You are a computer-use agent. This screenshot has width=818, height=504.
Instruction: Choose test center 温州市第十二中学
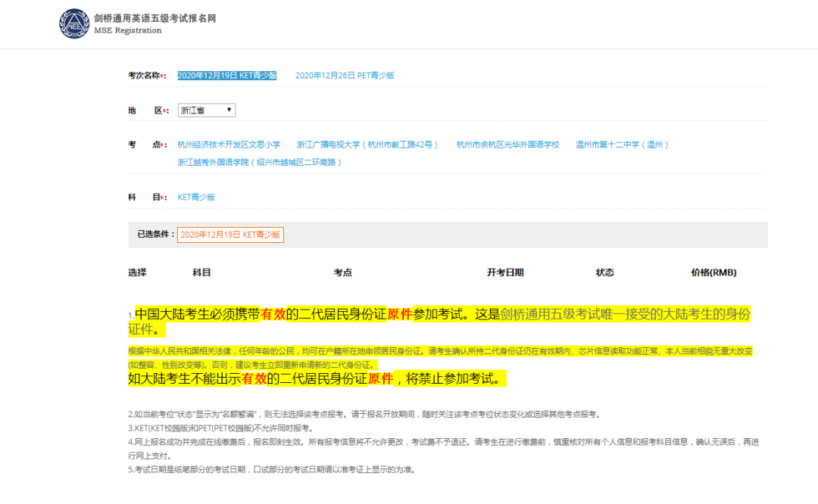(622, 145)
